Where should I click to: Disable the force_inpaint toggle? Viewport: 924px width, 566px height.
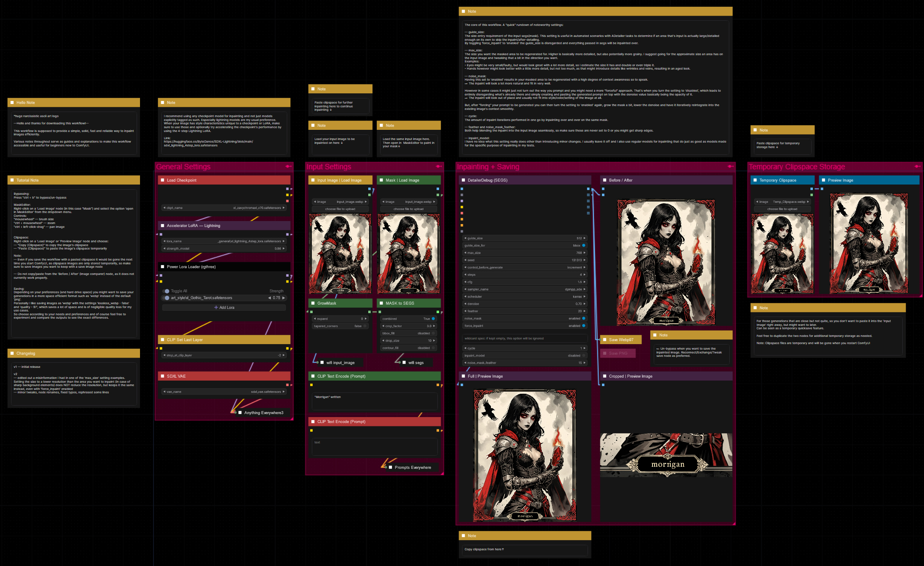583,326
